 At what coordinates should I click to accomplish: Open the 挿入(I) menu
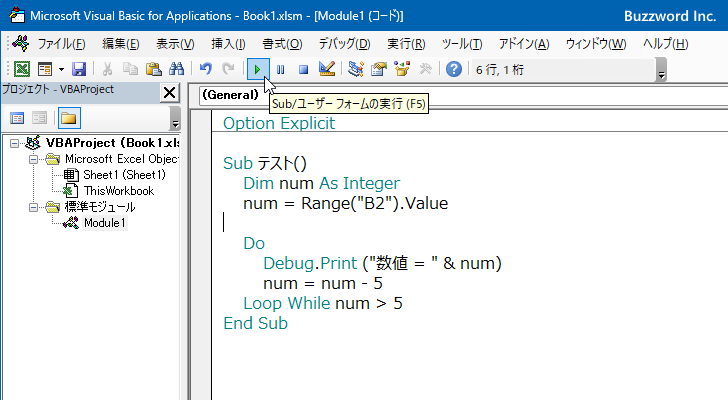click(228, 44)
